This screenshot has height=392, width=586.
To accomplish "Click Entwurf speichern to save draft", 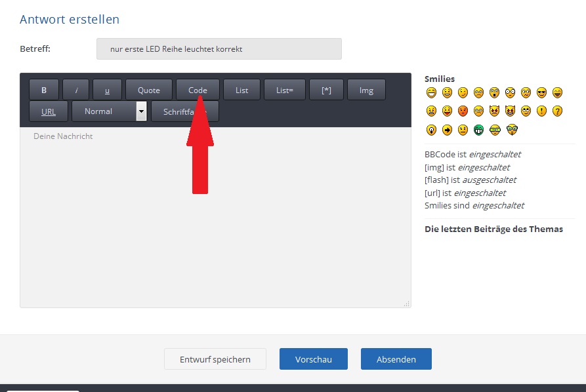I will (215, 359).
